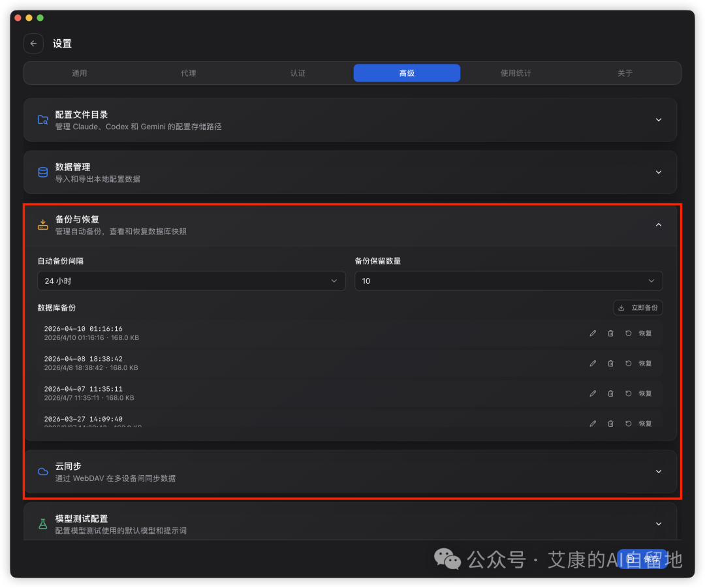Click the backup drive icon of 备份与恢复

pyautogui.click(x=42, y=224)
